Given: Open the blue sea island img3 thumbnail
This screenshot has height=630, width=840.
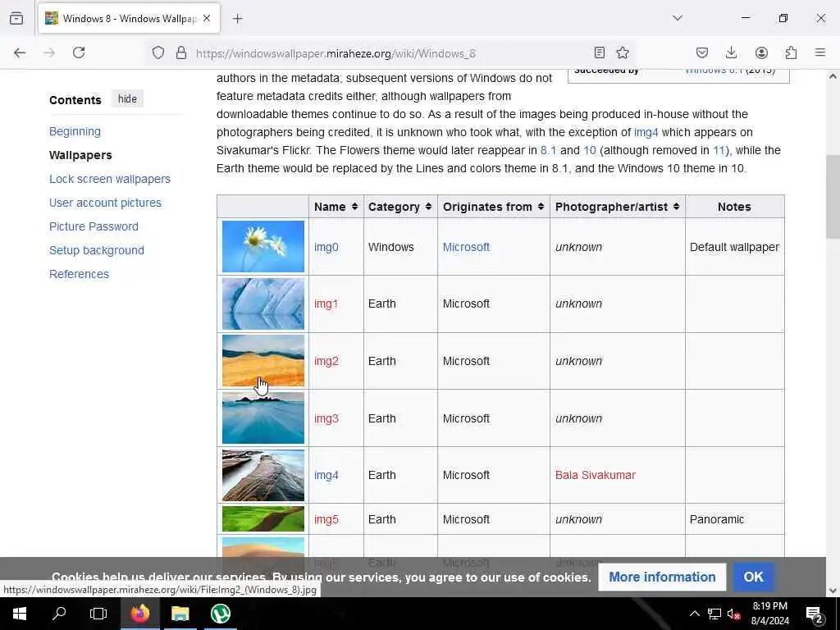Looking at the screenshot, I should (x=263, y=418).
